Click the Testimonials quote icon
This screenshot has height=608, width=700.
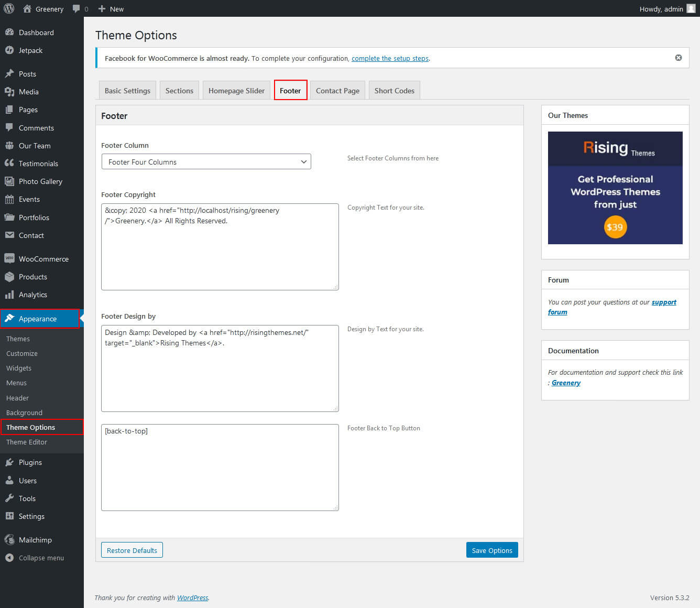[9, 164]
